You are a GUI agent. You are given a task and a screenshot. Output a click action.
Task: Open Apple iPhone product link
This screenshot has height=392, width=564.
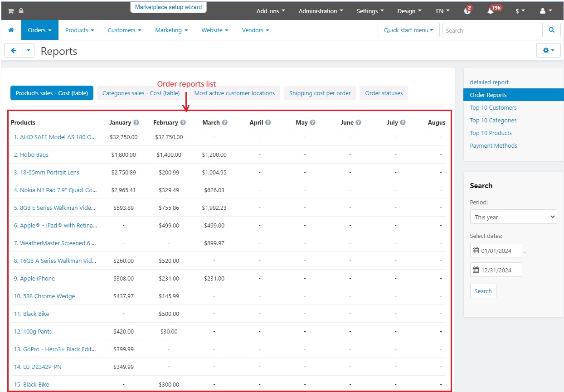coord(34,278)
